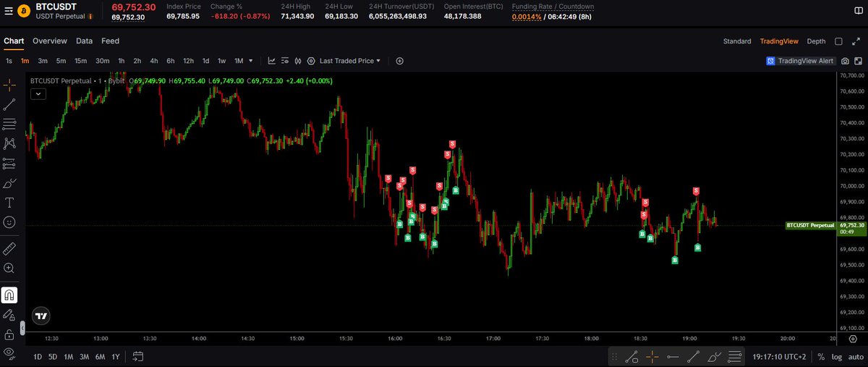
Task: Set timeframe to 4h
Action: [x=153, y=61]
